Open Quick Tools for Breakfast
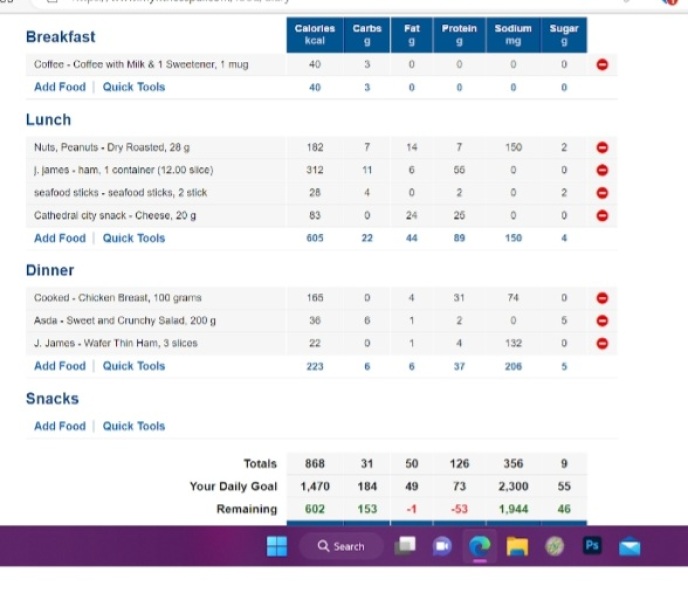The width and height of the screenshot is (688, 600). pos(134,87)
